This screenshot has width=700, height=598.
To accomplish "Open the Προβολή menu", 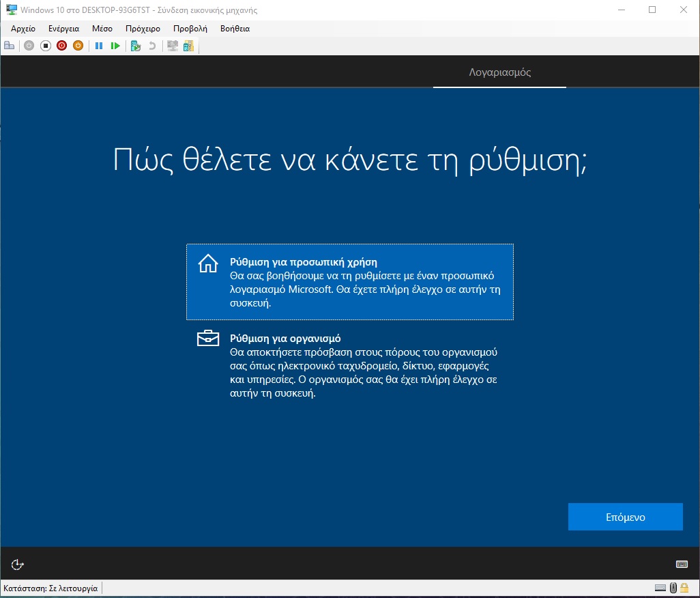I will [190, 29].
